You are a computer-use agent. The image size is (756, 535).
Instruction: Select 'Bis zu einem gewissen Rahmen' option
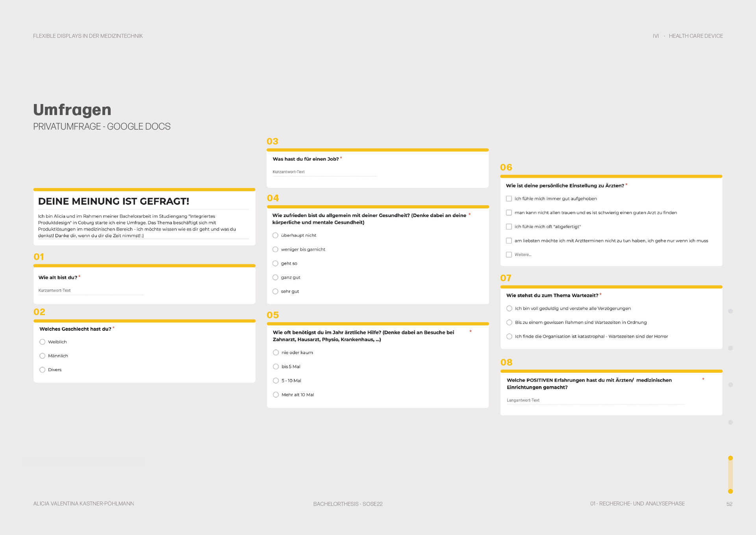(x=510, y=323)
